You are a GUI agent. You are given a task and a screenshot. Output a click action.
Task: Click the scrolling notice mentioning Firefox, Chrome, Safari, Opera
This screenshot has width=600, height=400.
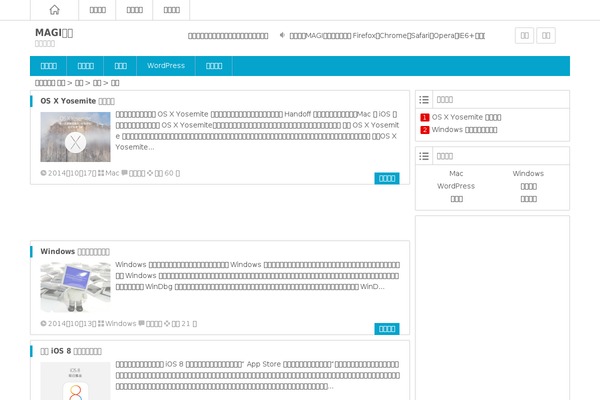tap(387, 36)
